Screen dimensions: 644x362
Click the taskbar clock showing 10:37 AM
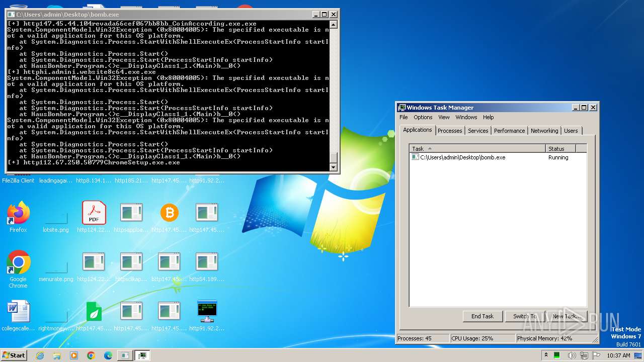pos(618,355)
